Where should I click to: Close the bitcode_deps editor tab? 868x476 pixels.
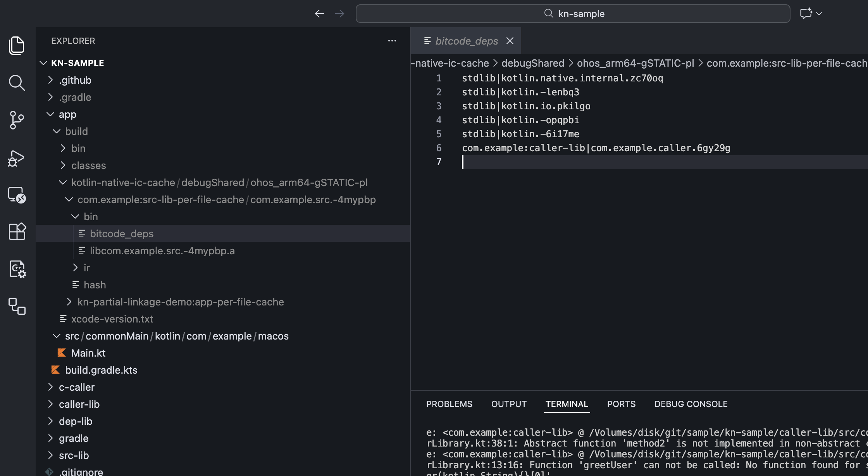pos(510,41)
